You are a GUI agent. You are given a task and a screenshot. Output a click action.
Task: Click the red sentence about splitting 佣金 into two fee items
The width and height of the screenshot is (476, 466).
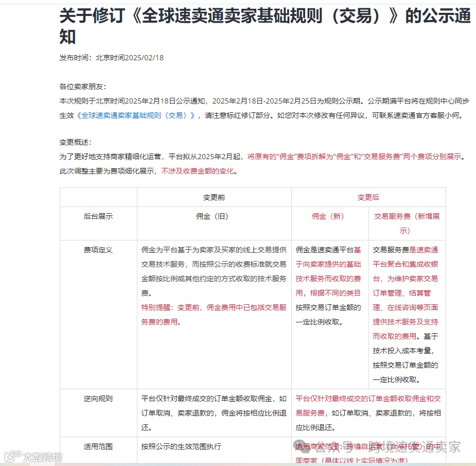click(354, 157)
